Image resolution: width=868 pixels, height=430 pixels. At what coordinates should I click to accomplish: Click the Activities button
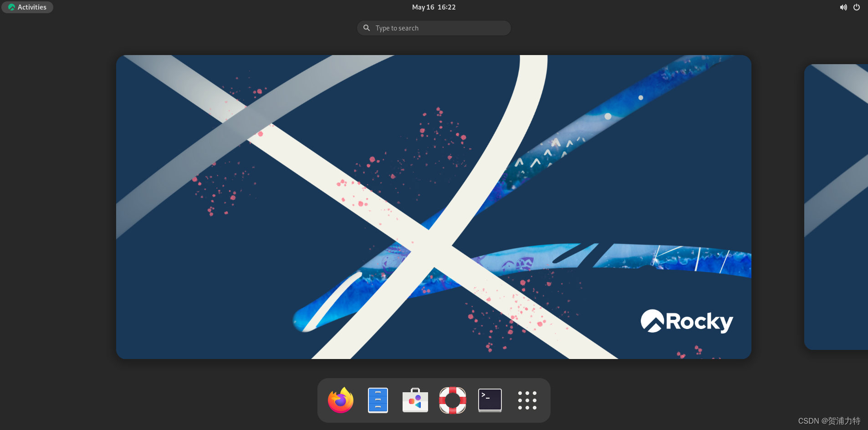pyautogui.click(x=27, y=7)
